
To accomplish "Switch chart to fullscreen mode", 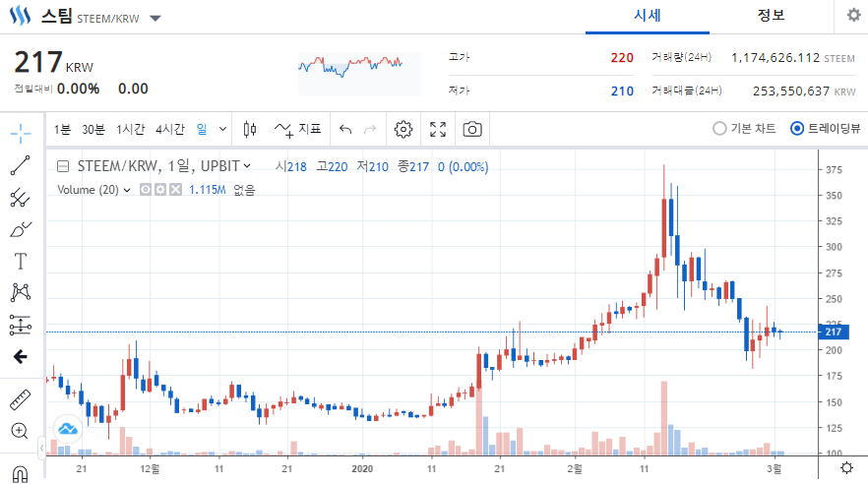I will point(438,130).
